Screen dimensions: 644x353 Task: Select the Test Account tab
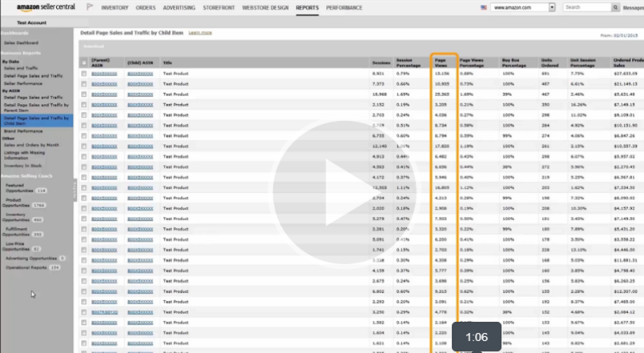31,22
